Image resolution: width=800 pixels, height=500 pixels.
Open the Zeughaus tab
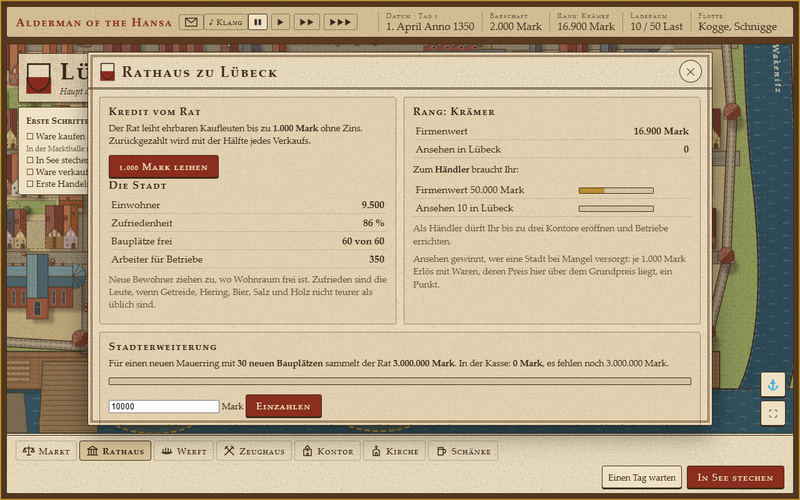(x=254, y=451)
